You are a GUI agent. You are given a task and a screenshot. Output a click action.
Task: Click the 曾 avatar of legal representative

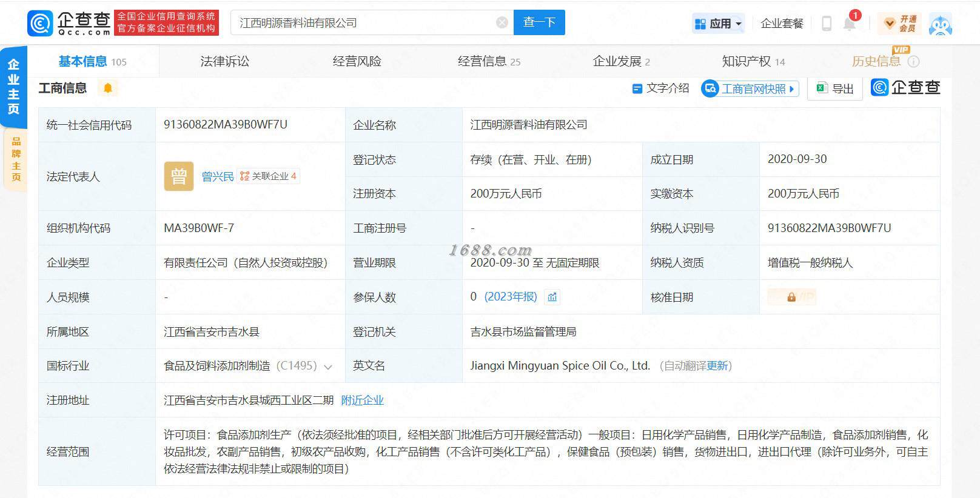click(179, 176)
